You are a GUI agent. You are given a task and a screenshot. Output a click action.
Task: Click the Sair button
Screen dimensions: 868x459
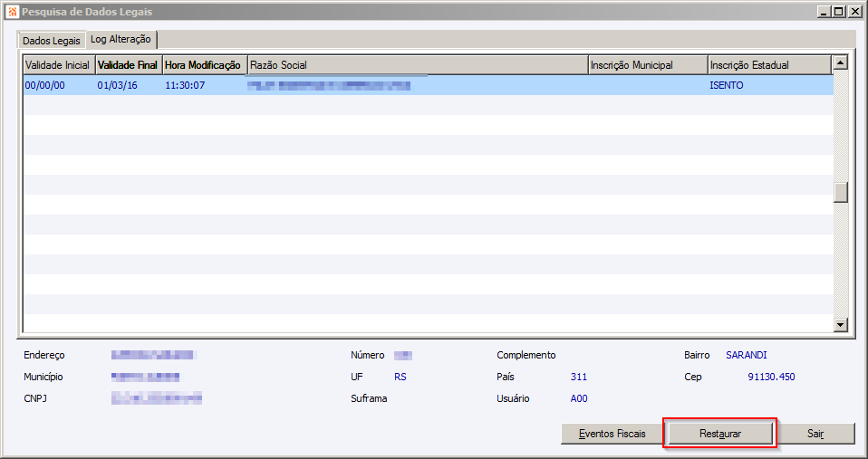point(815,434)
